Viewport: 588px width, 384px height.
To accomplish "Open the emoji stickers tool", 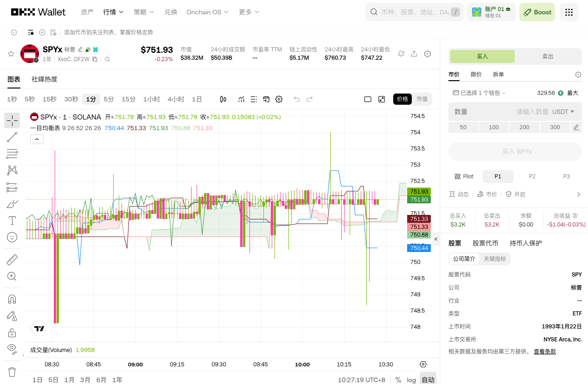I will [x=12, y=237].
